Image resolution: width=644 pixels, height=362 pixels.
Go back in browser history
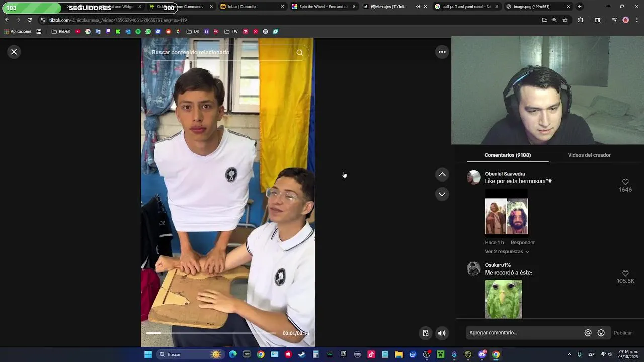7,20
